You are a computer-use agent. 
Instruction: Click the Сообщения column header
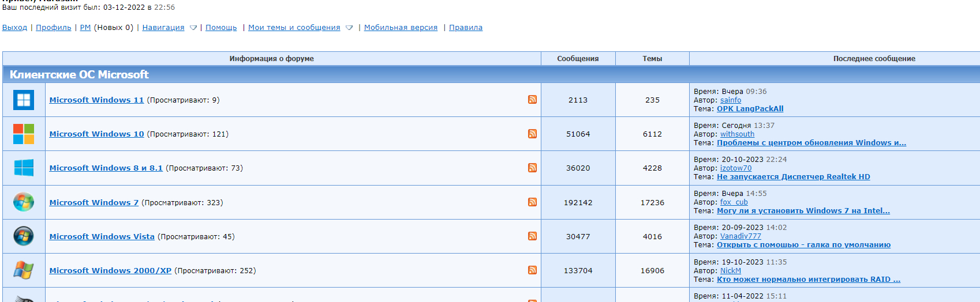click(578, 58)
